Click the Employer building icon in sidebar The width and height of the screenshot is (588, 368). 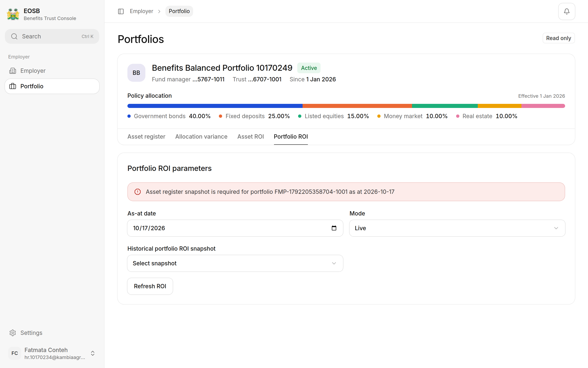point(13,71)
